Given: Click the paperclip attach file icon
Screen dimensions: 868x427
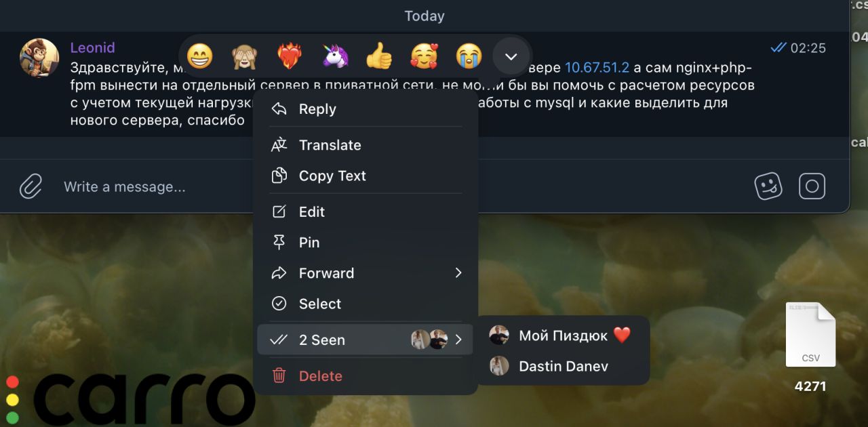Looking at the screenshot, I should [x=31, y=186].
